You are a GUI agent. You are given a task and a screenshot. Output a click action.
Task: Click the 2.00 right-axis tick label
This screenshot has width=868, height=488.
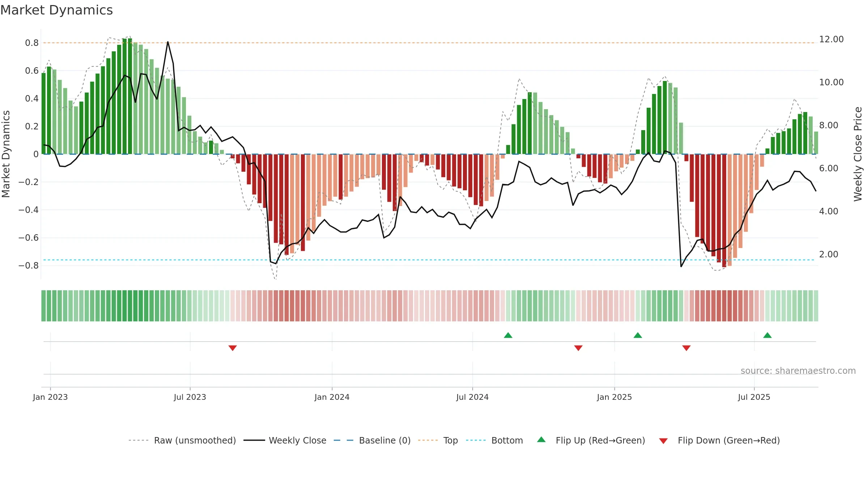click(x=829, y=254)
